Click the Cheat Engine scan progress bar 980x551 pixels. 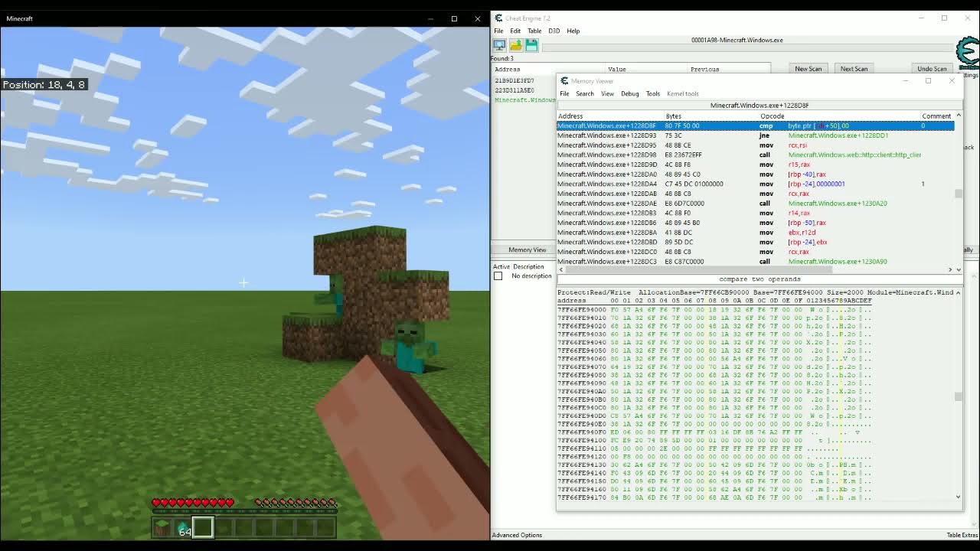[749, 47]
